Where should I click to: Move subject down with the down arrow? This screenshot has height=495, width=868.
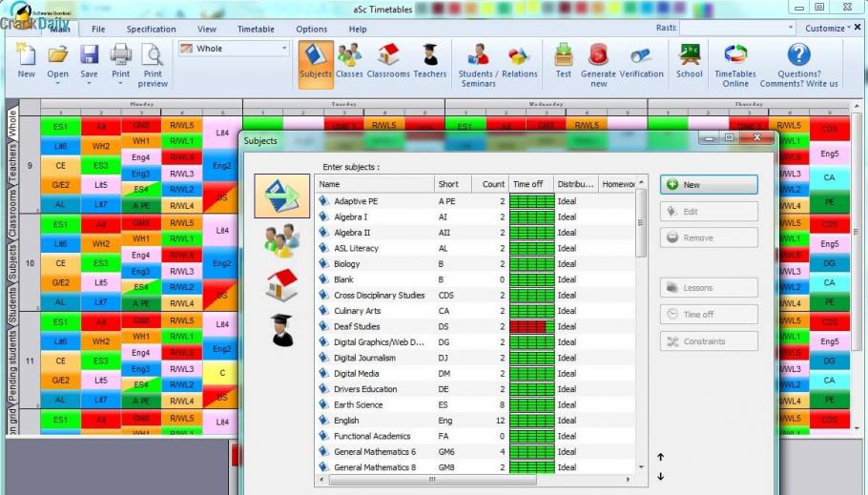tap(660, 476)
